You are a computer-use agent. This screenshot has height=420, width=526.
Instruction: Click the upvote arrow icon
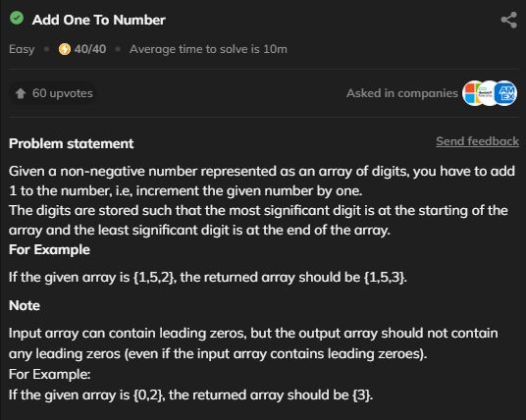tap(21, 93)
